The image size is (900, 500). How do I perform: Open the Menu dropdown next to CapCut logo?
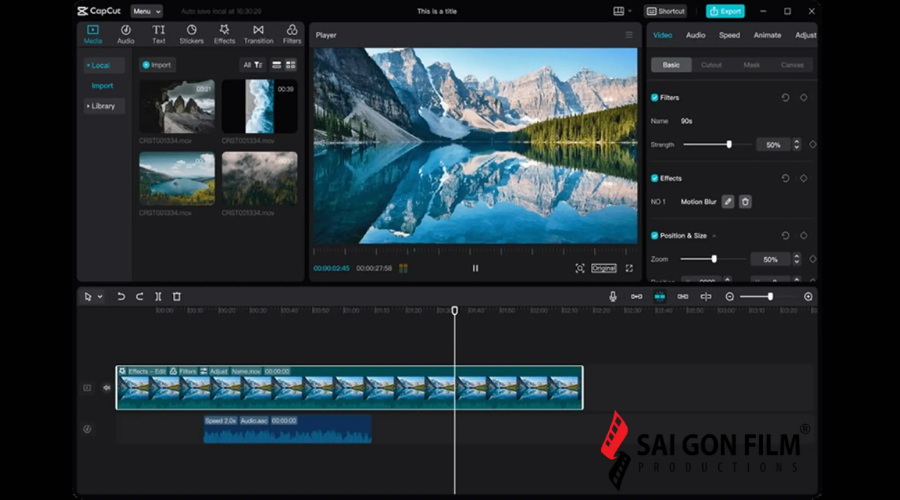(146, 11)
